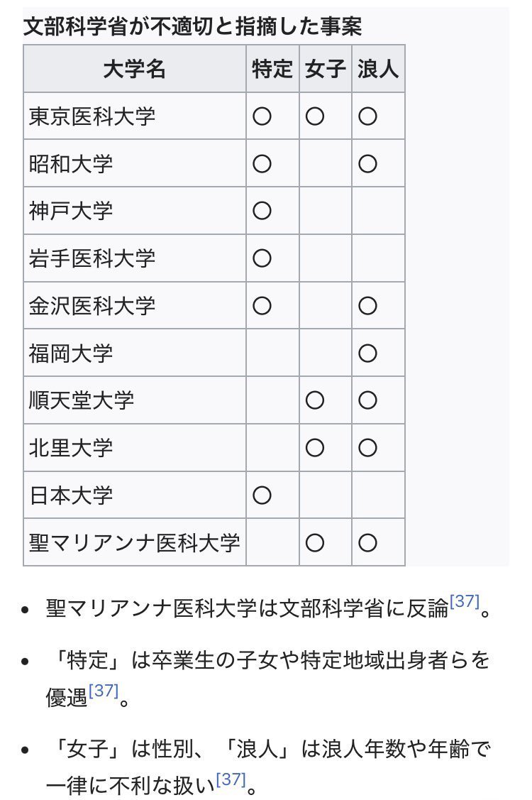Select the 聖マリアンナ医科大学 table cell
Screen dimensions: 532x800
click(x=135, y=542)
